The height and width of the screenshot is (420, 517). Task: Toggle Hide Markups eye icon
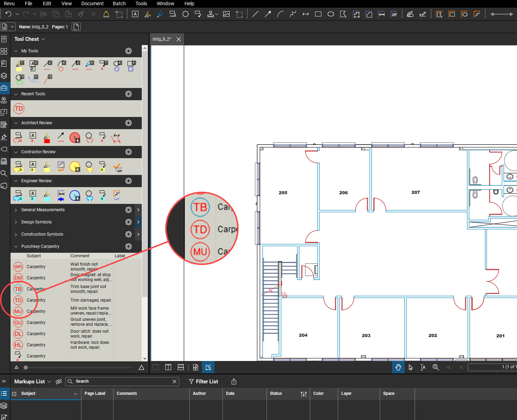point(59,382)
